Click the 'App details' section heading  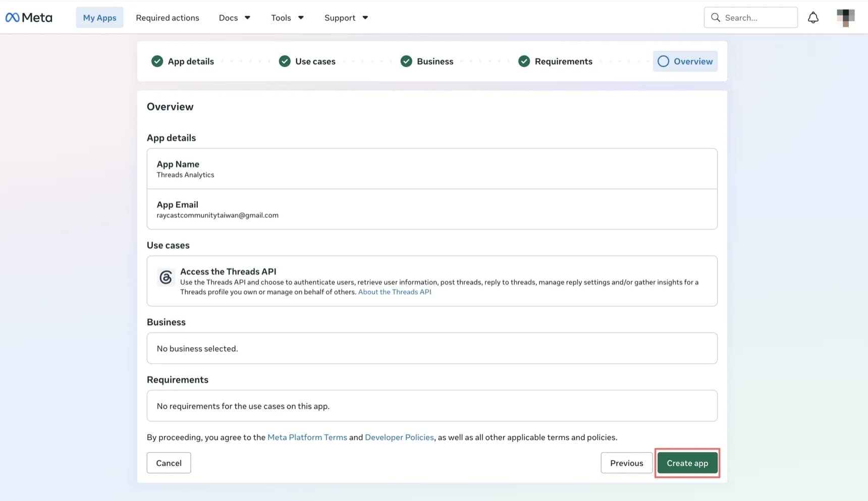coord(171,138)
